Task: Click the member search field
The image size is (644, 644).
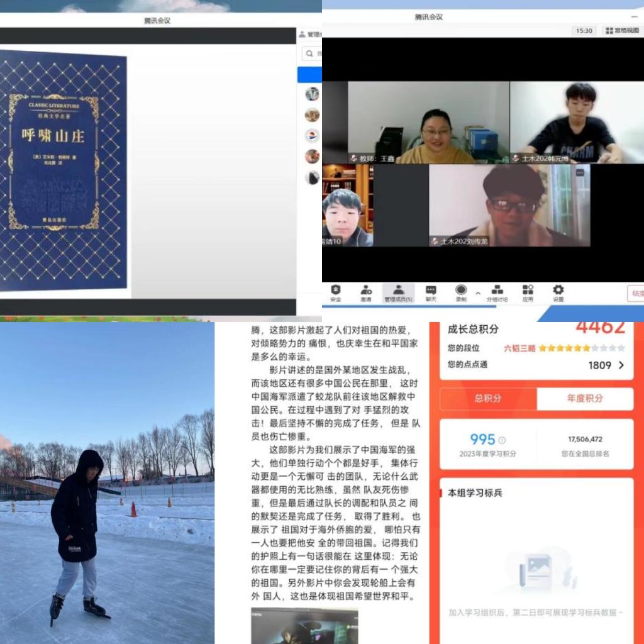Action: point(312,54)
